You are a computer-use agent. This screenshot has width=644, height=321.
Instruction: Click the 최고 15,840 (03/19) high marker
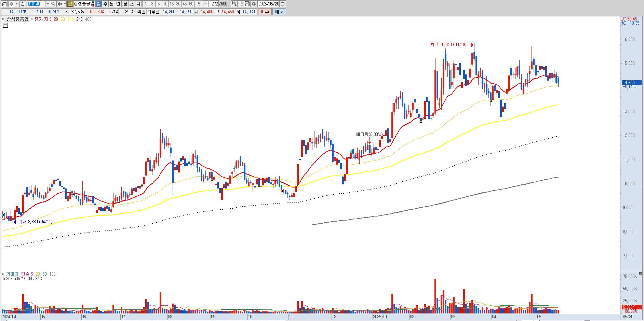tap(448, 45)
